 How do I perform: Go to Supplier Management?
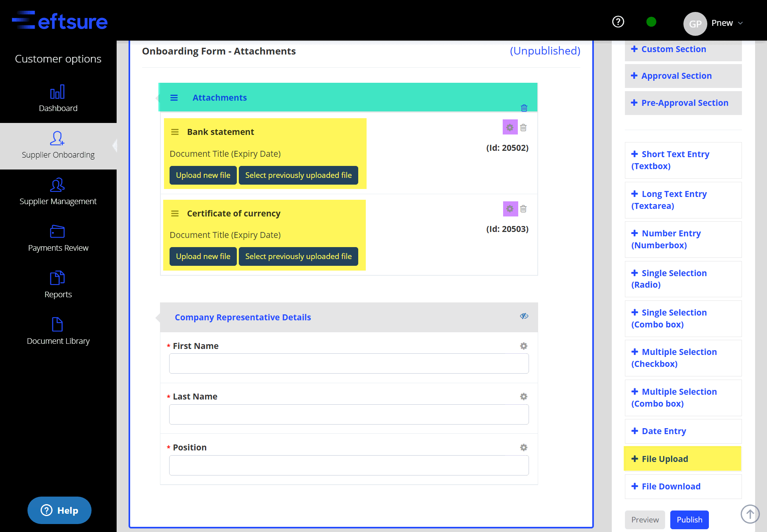(58, 192)
